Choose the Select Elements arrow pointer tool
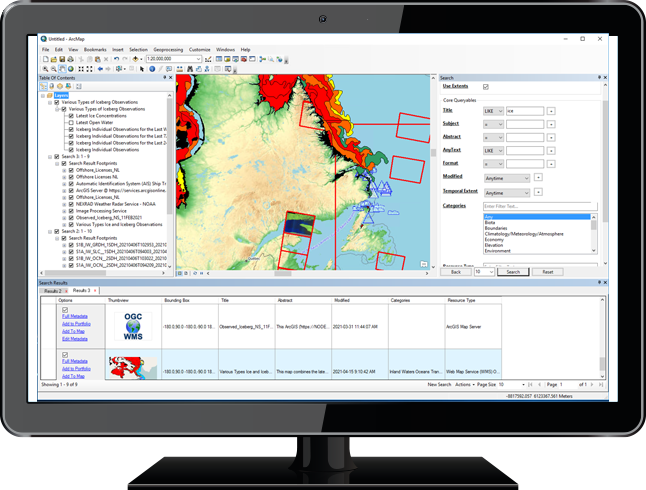This screenshot has height=490, width=646. click(x=142, y=69)
